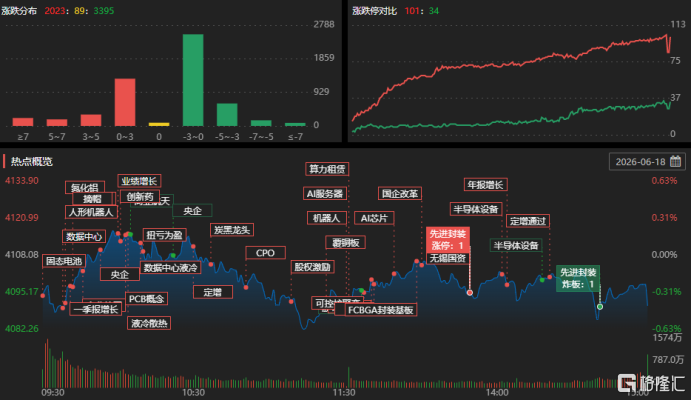Click the 1574万 volume axis label
692x400 pixels.
click(x=667, y=338)
